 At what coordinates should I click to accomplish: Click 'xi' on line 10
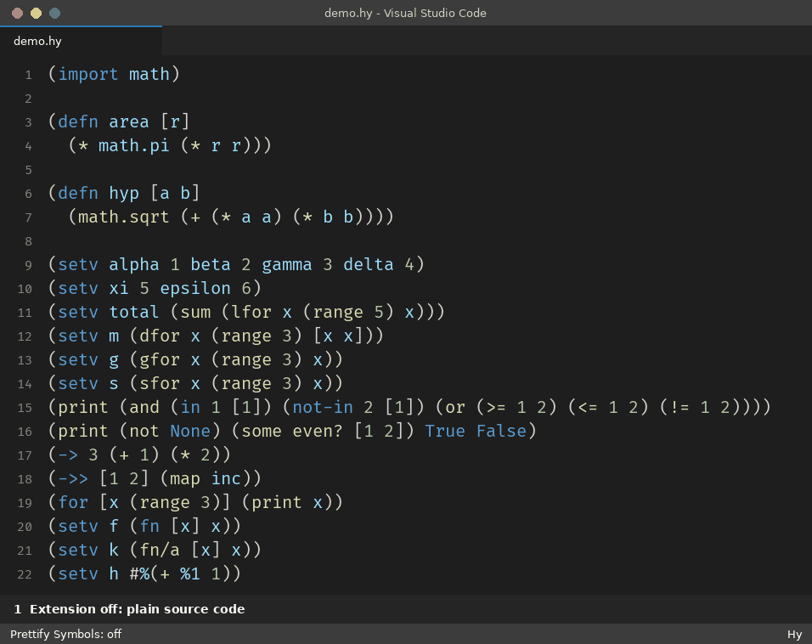[x=119, y=289]
